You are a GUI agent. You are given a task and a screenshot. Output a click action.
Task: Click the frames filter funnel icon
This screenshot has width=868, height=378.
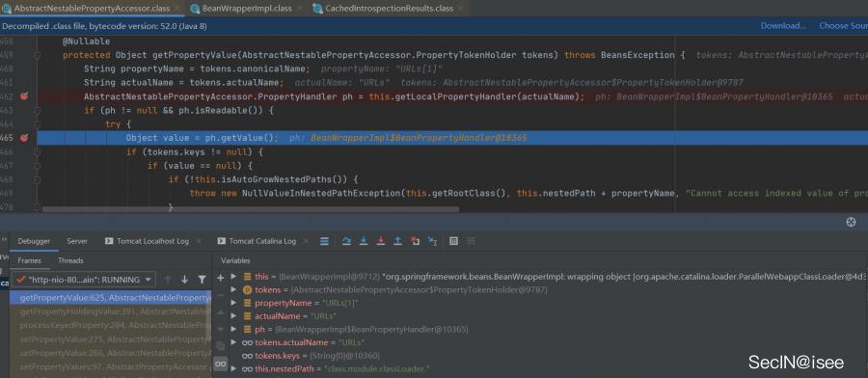coord(203,280)
